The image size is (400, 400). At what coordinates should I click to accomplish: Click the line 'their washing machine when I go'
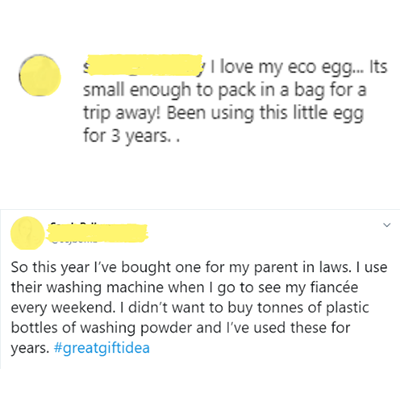coord(184,288)
